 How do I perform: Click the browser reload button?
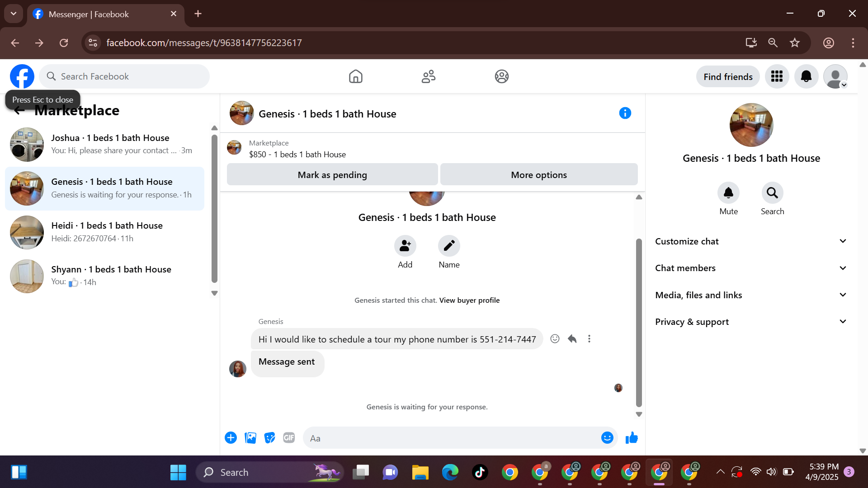tap(64, 42)
